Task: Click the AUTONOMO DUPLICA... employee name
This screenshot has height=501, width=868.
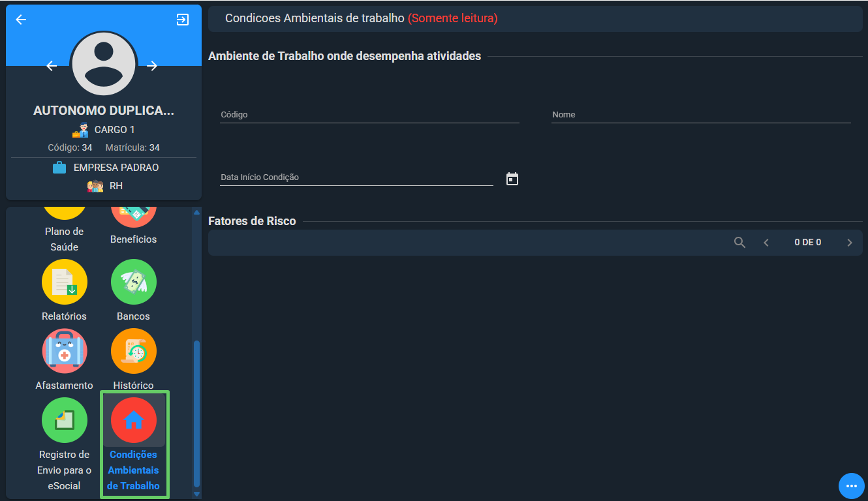Action: pos(104,111)
